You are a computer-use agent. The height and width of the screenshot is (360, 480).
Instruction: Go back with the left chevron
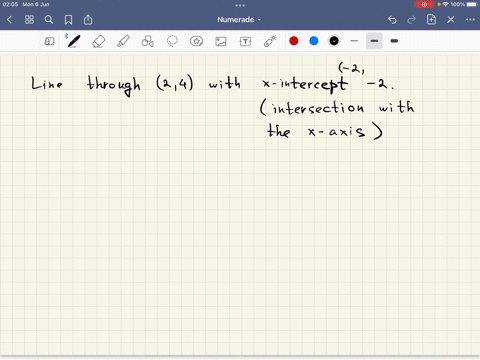tap(9, 20)
